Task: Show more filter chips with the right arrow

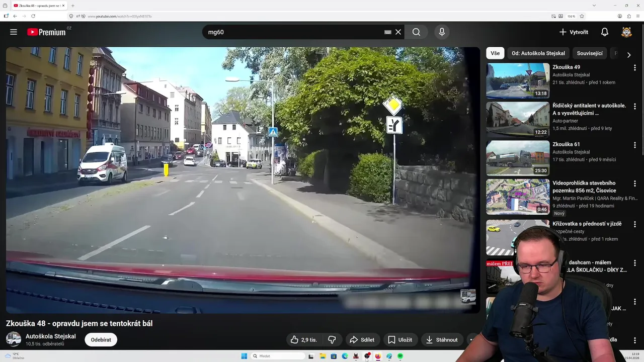Action: [x=628, y=55]
